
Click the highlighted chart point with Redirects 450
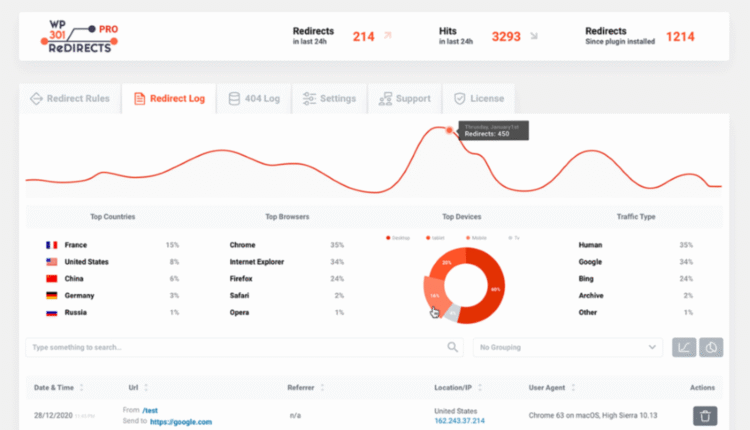click(x=449, y=130)
